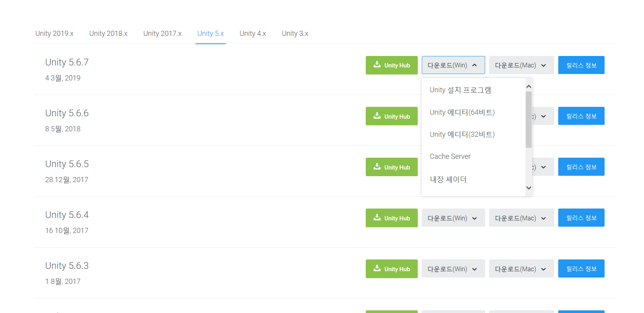Click the date text 16 10월, 2017
The height and width of the screenshot is (313, 644).
pos(67,231)
